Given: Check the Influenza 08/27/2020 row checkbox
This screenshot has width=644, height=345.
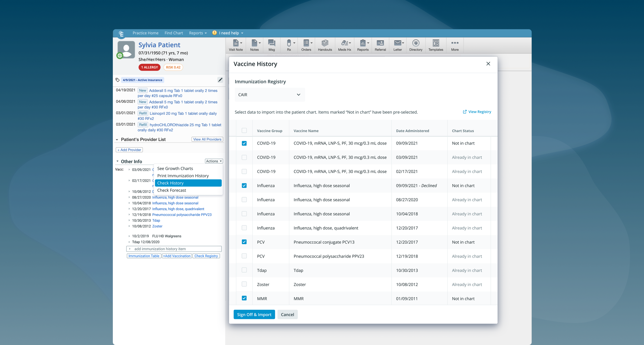Looking at the screenshot, I should (x=244, y=200).
